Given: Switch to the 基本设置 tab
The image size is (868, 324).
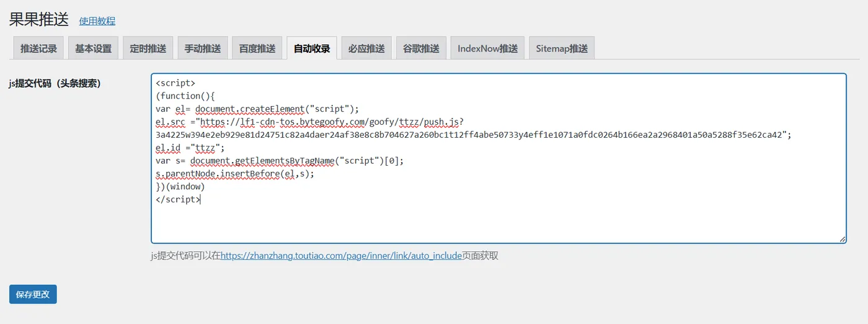Looking at the screenshot, I should click(93, 48).
